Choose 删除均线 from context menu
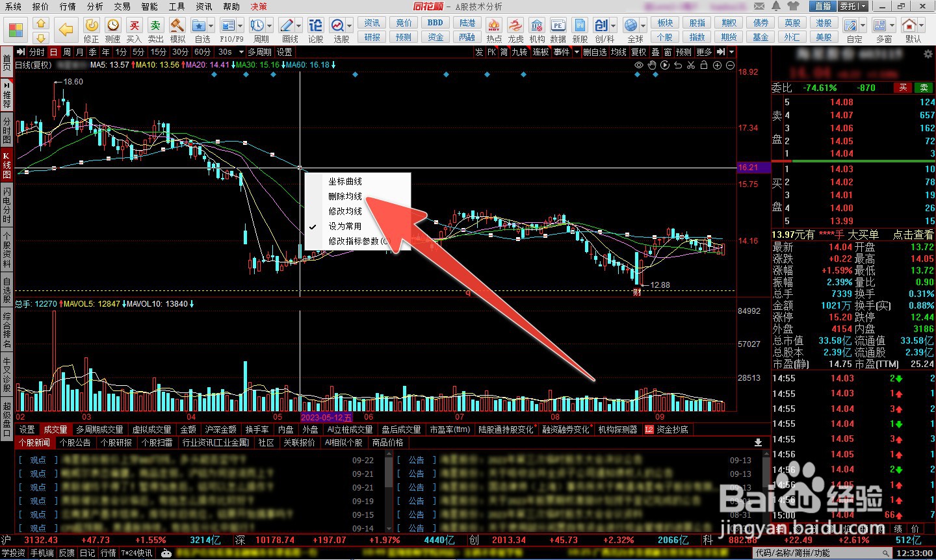The width and height of the screenshot is (936, 560). pos(345,196)
